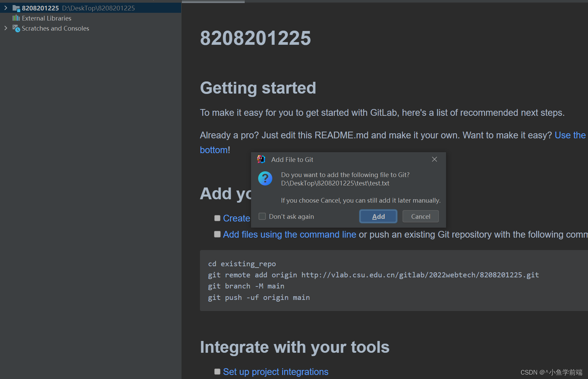Click 'To make it easy for you' paragraph

[x=382, y=112]
